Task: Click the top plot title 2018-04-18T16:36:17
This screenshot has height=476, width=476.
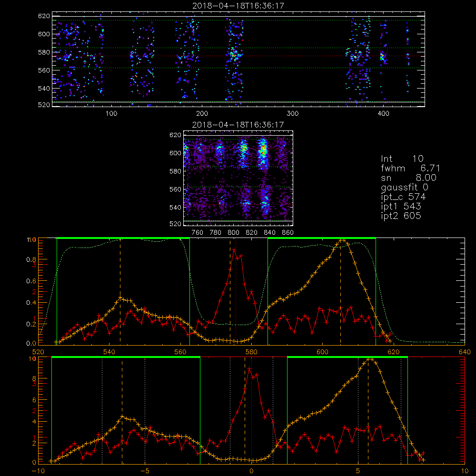Action: point(238,6)
